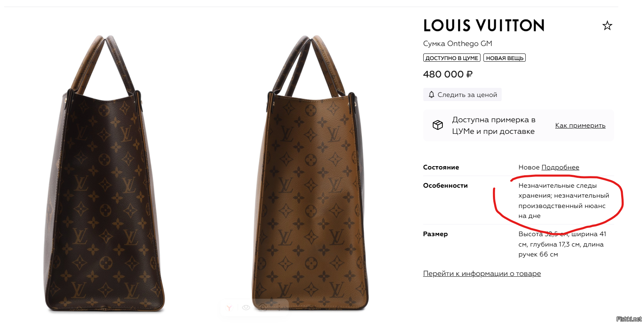Image resolution: width=644 pixels, height=324 pixels.
Task: Open the dark brown bag photo
Action: 104,173
